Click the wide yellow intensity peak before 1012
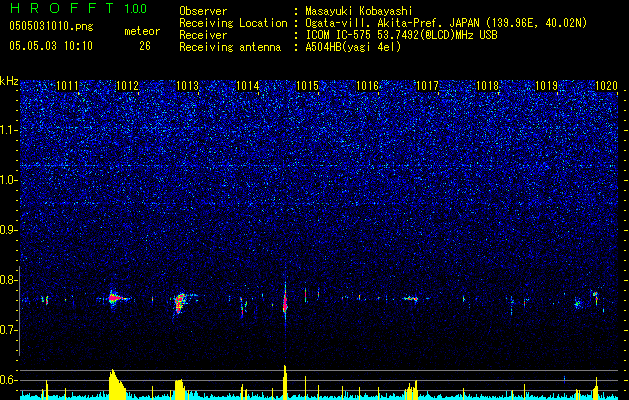 117,384
